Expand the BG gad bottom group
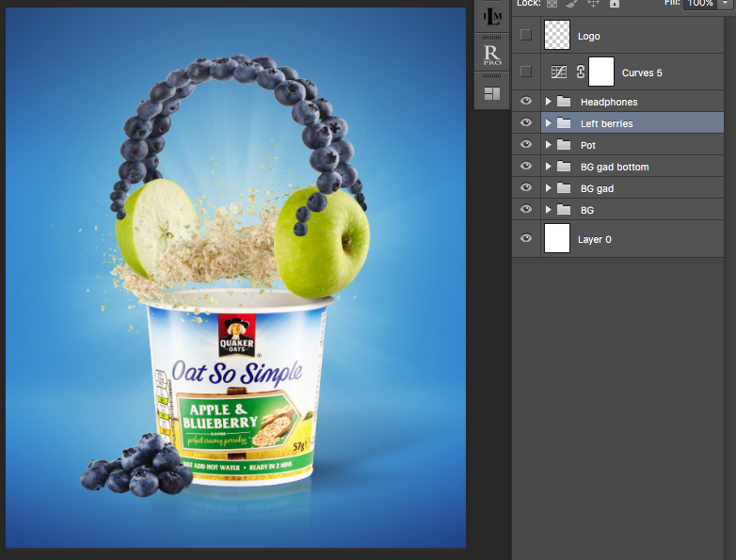 (x=548, y=167)
